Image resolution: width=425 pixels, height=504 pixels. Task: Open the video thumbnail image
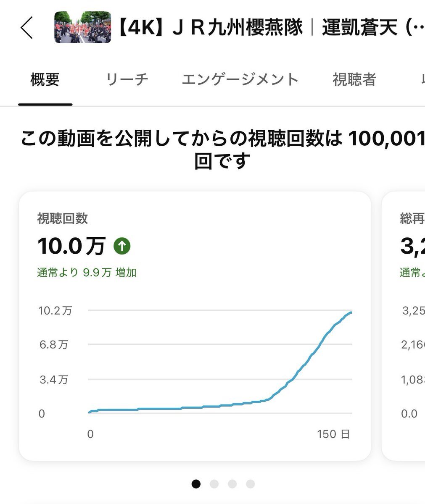point(83,28)
